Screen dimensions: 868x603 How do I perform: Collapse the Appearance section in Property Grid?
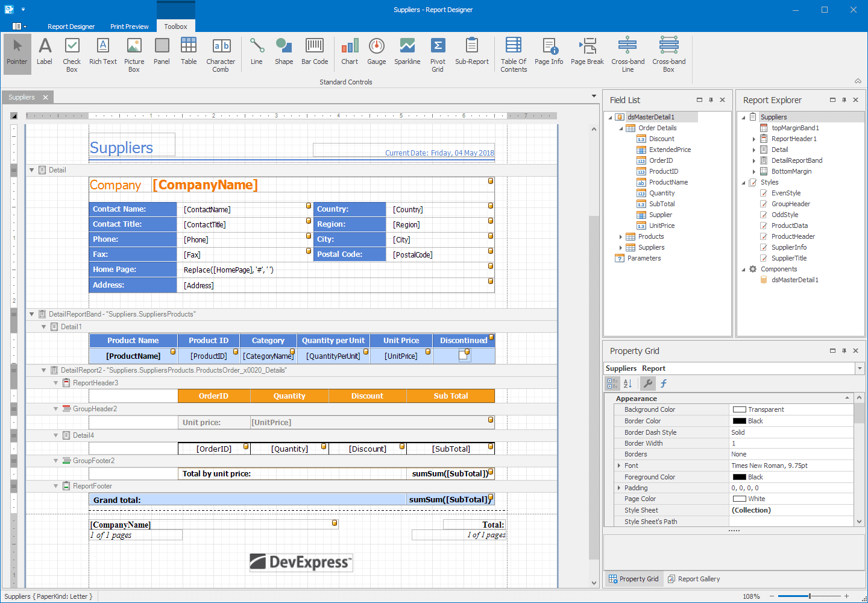click(846, 397)
